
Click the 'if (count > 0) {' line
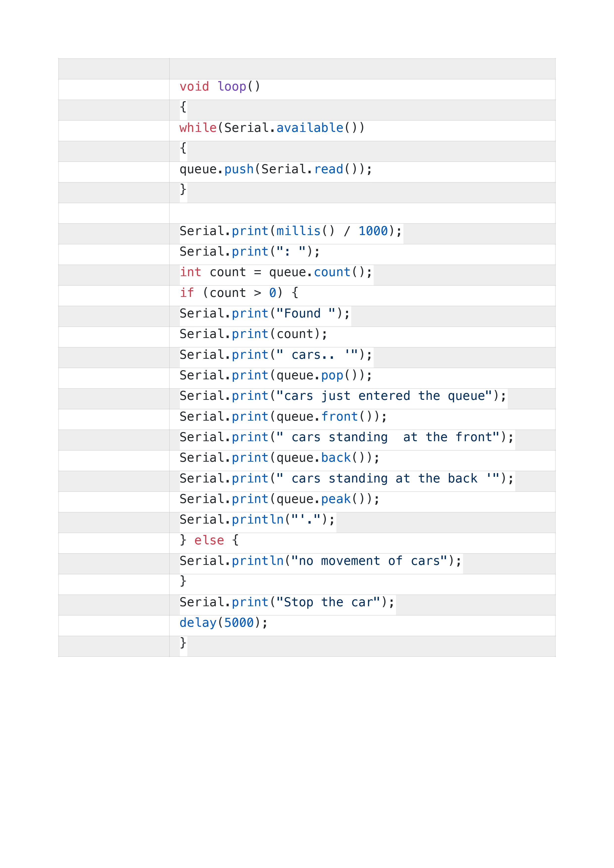[x=239, y=293]
